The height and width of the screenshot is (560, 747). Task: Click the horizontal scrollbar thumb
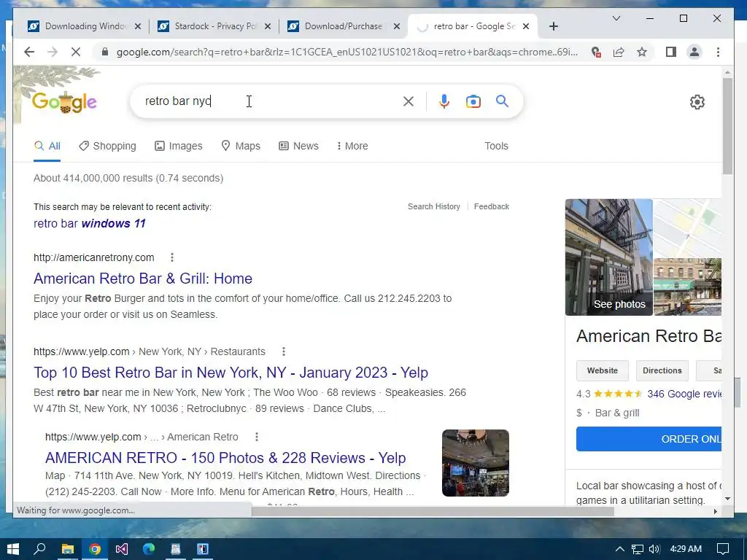tap(433, 511)
